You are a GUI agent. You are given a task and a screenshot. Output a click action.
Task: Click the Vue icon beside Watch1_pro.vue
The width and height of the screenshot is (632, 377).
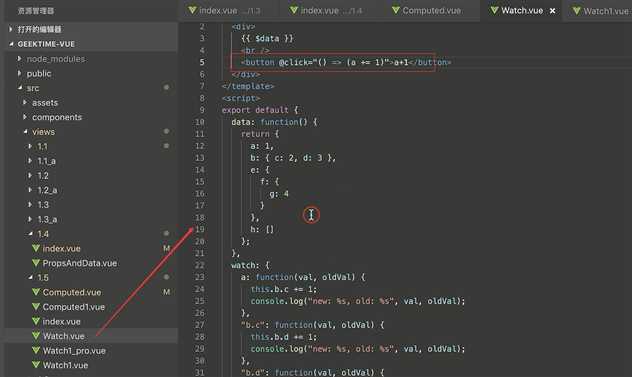pos(36,350)
